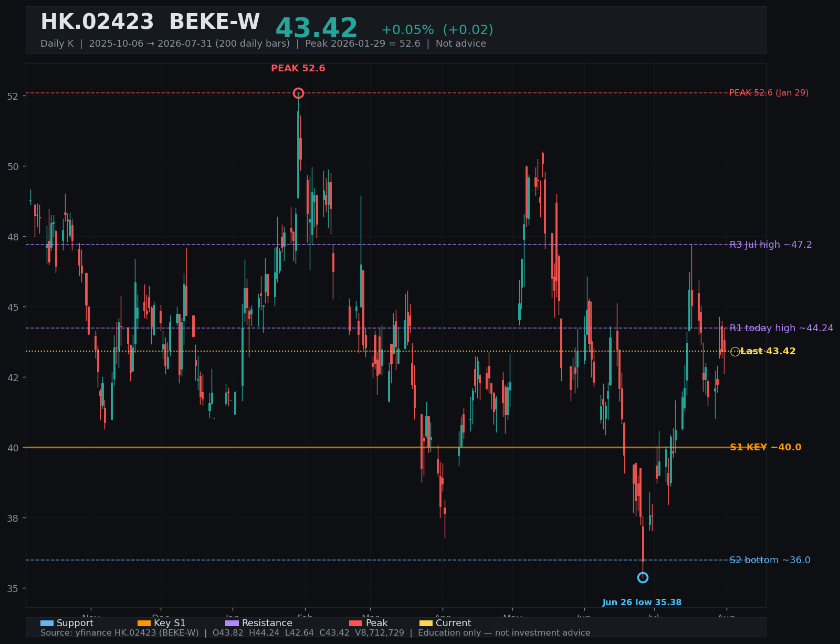
Task: Select the 'Key S1' legend label
Action: pyautogui.click(x=170, y=623)
